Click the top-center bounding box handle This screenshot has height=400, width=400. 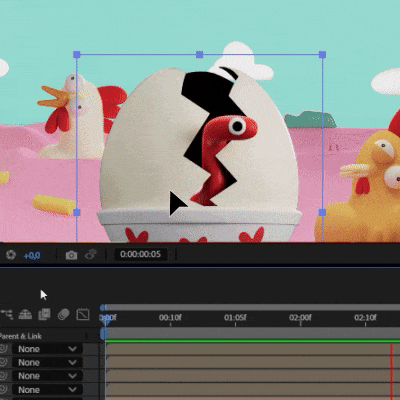pos(199,55)
